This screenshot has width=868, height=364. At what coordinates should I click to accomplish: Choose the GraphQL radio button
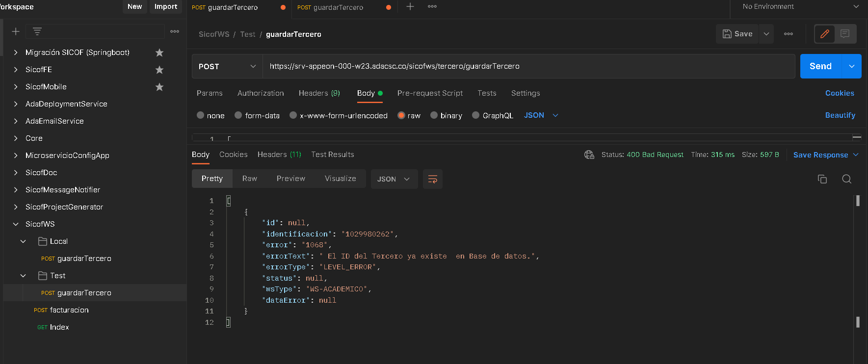(475, 115)
